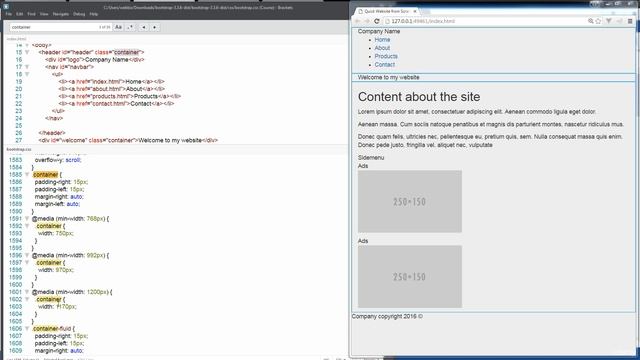
Task: Open the Chrome hamburger menu
Action: pos(630,21)
